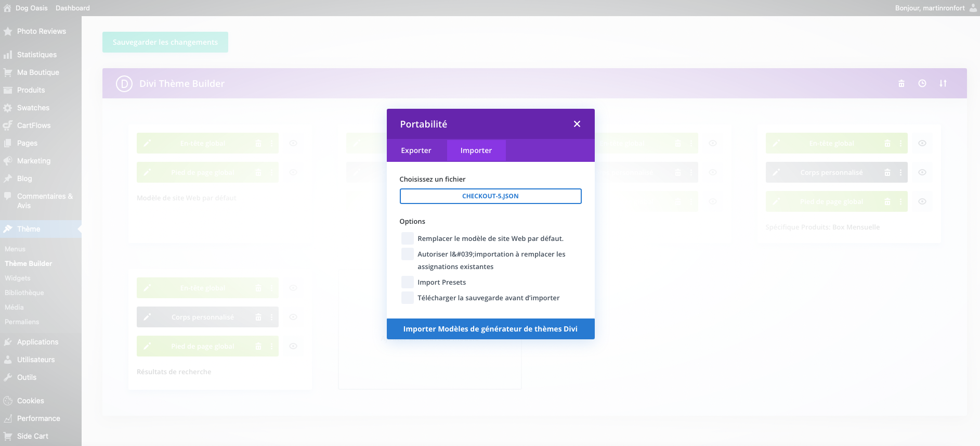980x446 pixels.
Task: Open the CartFlows icon in sidebar
Action: (8, 125)
